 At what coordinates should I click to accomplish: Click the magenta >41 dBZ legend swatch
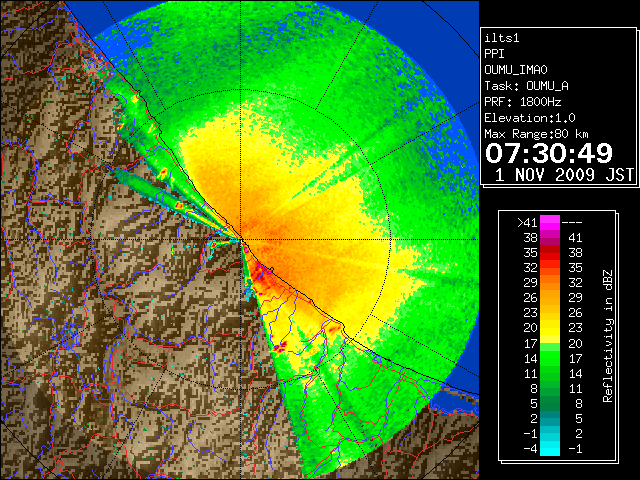(x=550, y=222)
